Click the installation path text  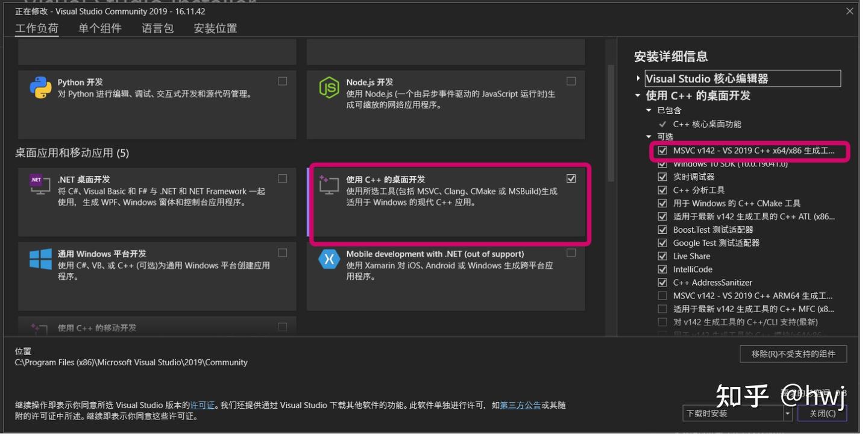coord(131,362)
